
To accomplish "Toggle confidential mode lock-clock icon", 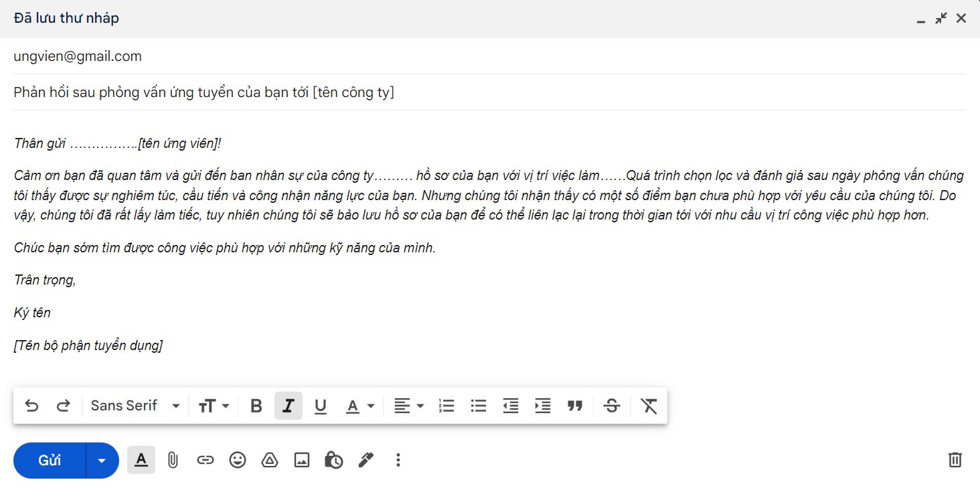I will coord(333,460).
